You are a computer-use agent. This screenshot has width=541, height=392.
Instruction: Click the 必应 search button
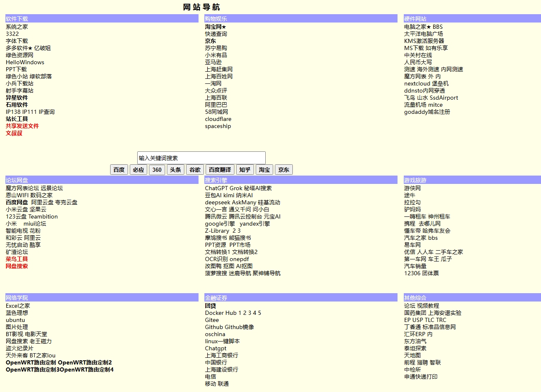point(138,169)
